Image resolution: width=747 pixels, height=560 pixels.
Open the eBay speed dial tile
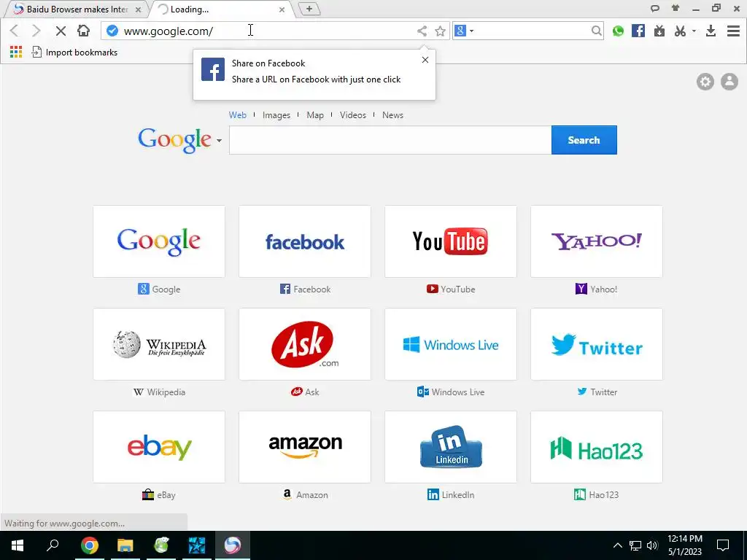(x=159, y=447)
